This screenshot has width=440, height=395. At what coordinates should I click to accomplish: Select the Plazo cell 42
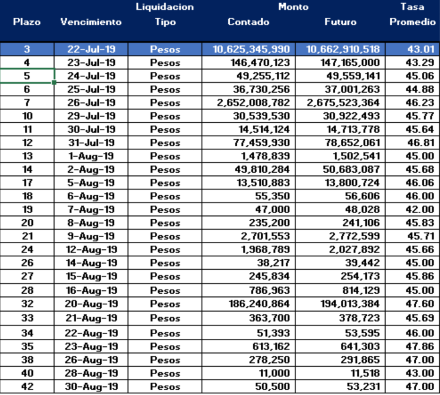27,386
